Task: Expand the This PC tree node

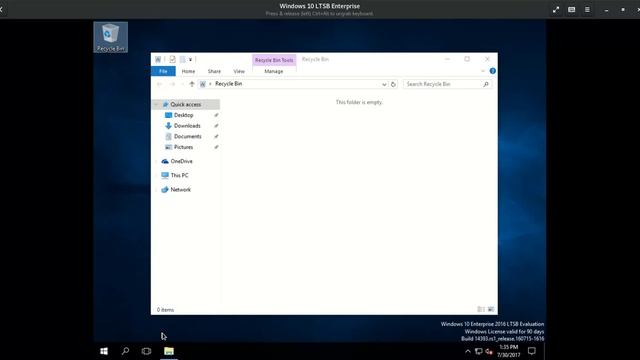Action: (x=156, y=175)
